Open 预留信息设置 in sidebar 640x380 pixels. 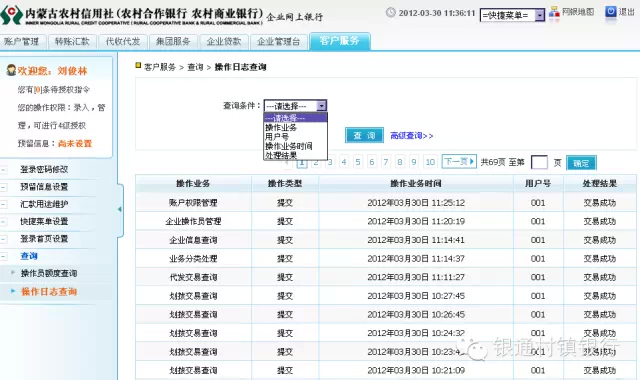point(44,187)
